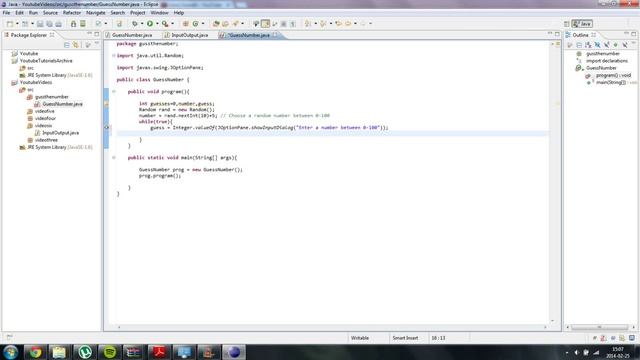This screenshot has width=640, height=360.
Task: Open the Window menu
Action: (159, 13)
